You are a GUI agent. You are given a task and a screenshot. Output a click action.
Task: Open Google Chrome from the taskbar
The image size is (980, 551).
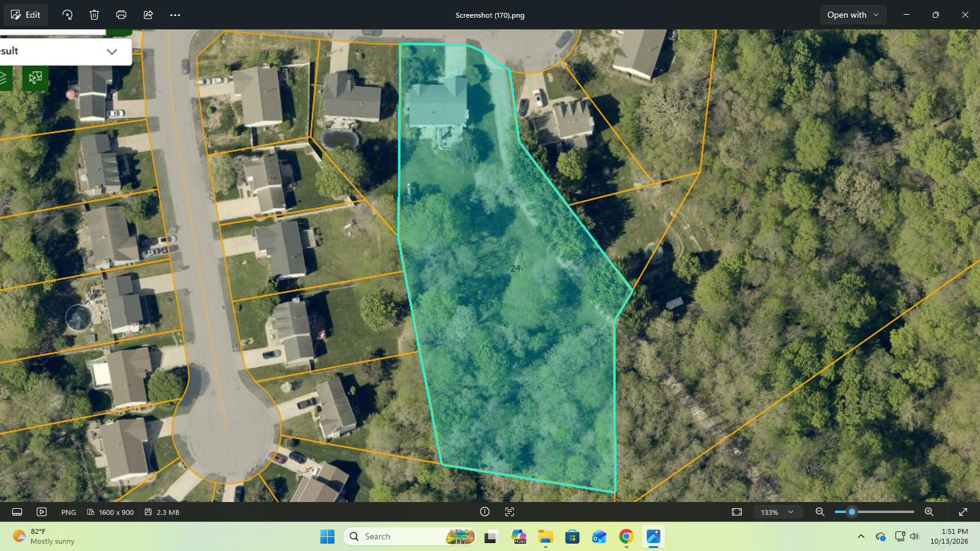click(x=626, y=536)
